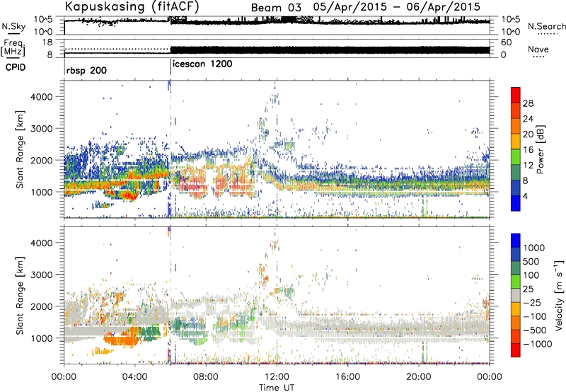566x392 pixels.
Task: Click the yellow-orange segment between 16 and 20 dB
Action: pos(516,142)
